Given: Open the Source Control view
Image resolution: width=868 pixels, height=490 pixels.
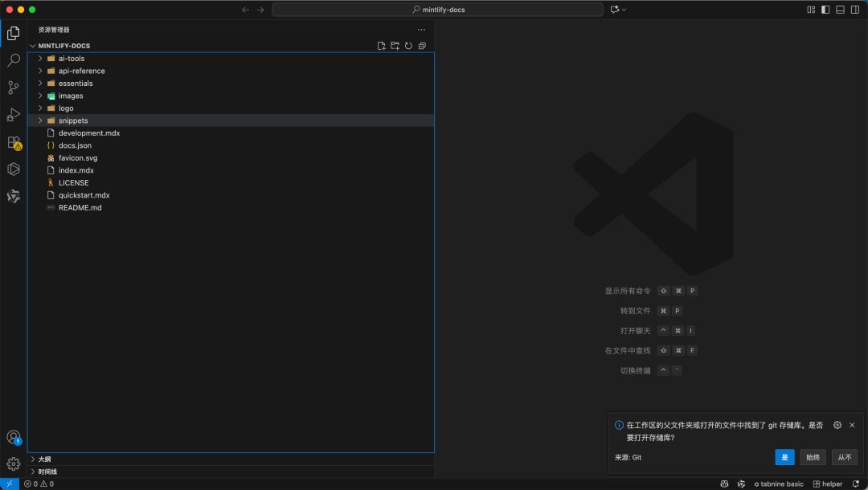Looking at the screenshot, I should (x=14, y=88).
